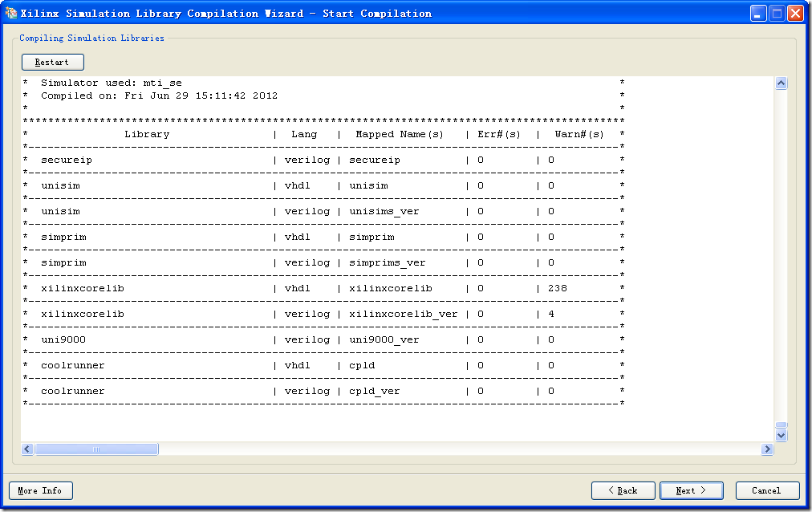Go to the previous step with Back

click(x=623, y=490)
